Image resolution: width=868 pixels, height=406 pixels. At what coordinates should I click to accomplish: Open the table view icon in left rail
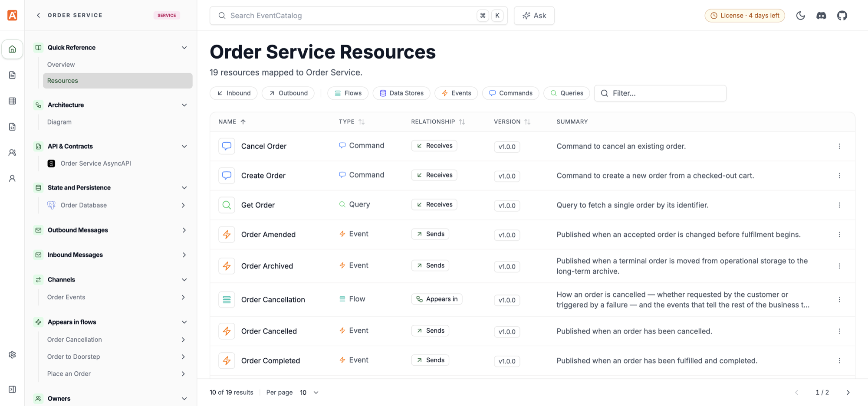pyautogui.click(x=12, y=101)
